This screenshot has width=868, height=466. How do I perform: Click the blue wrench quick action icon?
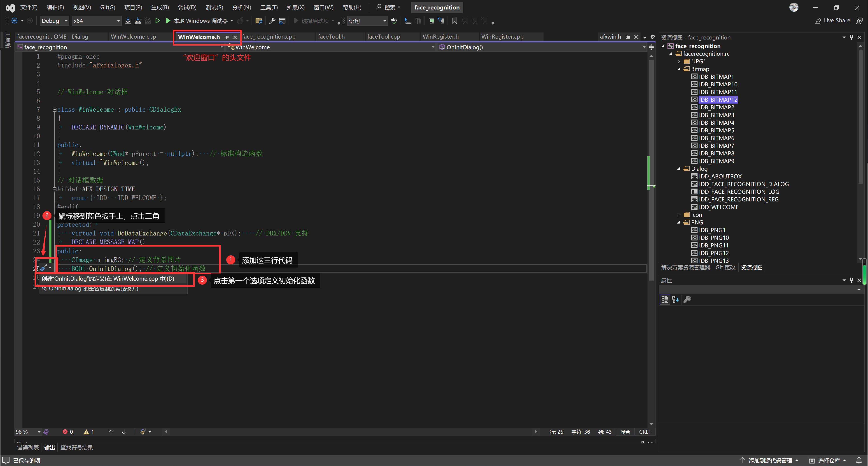44,268
